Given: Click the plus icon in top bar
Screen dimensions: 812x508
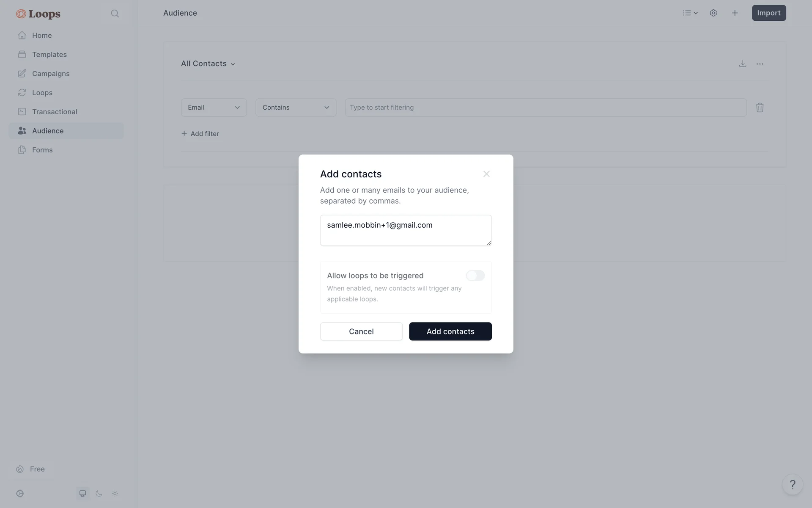Looking at the screenshot, I should [735, 13].
